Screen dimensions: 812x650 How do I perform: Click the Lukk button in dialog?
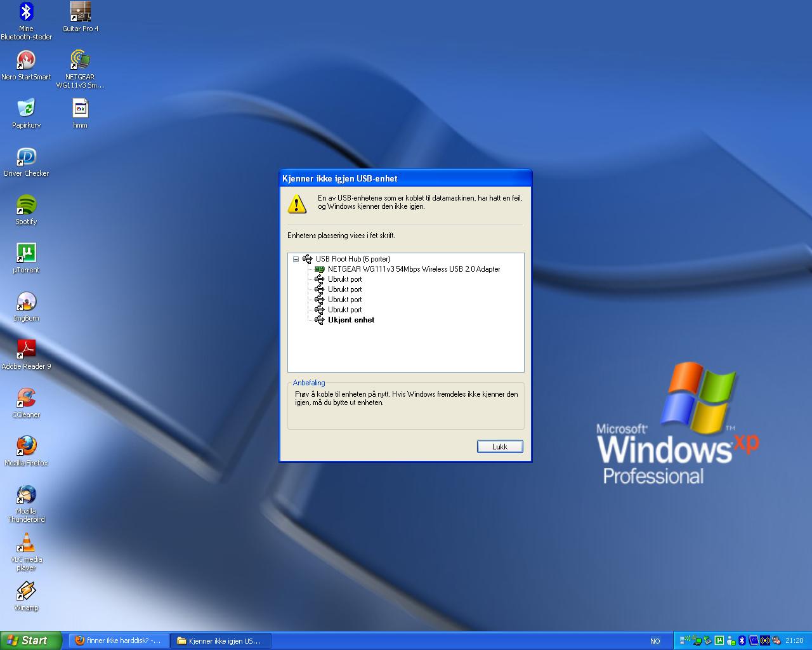point(500,446)
